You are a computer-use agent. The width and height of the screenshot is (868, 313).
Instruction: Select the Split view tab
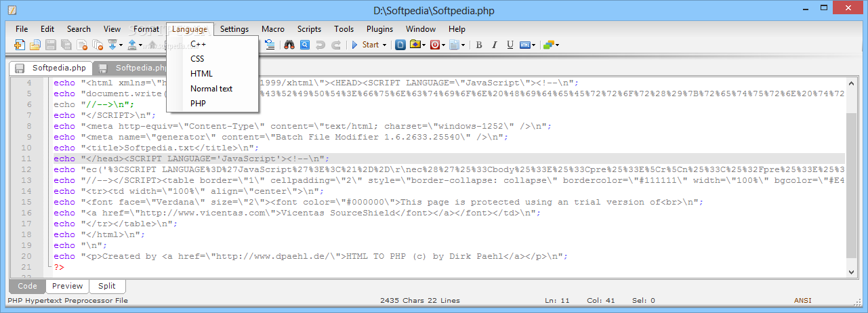click(107, 286)
